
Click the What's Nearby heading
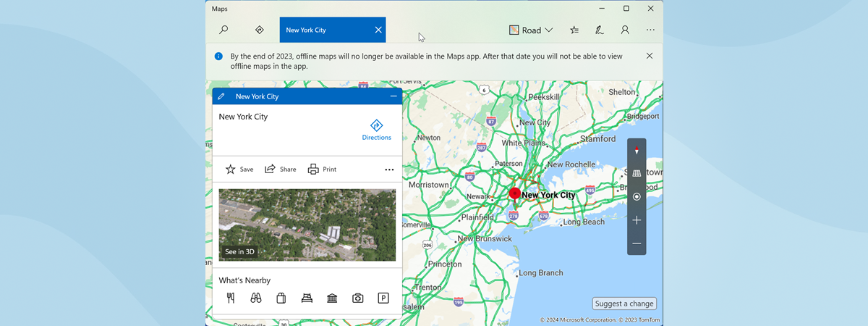click(x=244, y=280)
